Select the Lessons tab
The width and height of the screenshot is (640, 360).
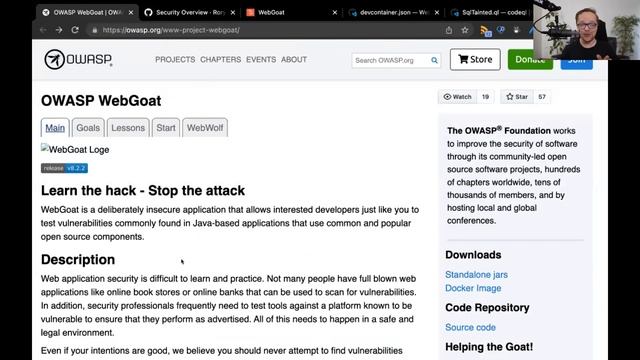128,128
